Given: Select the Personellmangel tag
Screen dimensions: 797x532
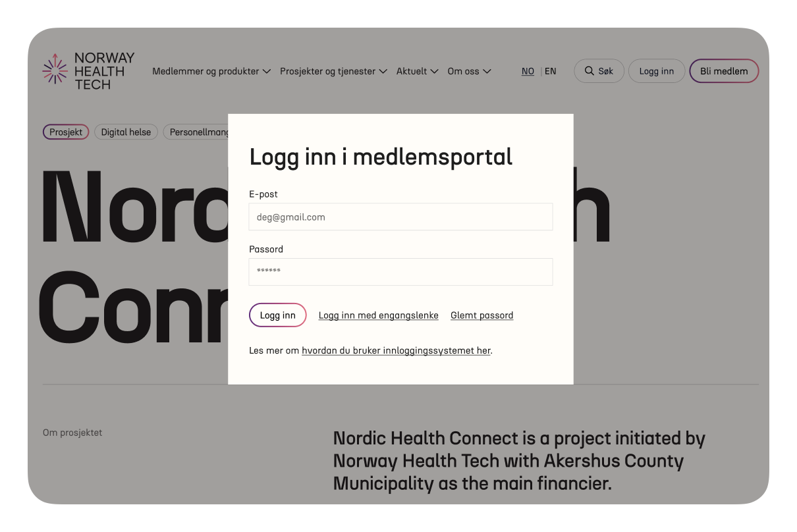Looking at the screenshot, I should [196, 132].
